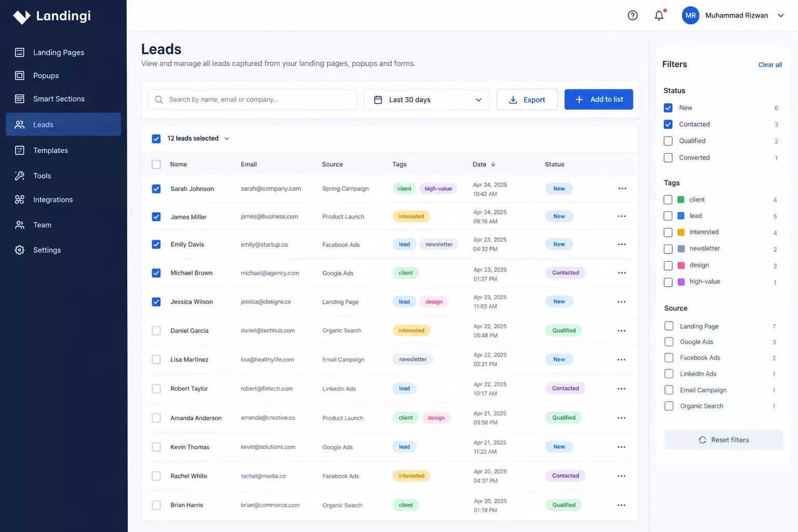Click the calendar icon in date filter
798x532 pixels.
coord(378,100)
